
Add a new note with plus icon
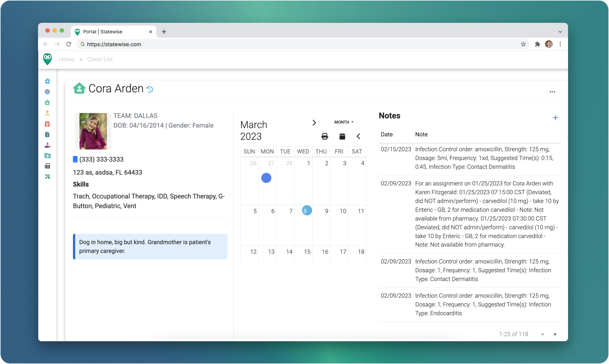[555, 118]
